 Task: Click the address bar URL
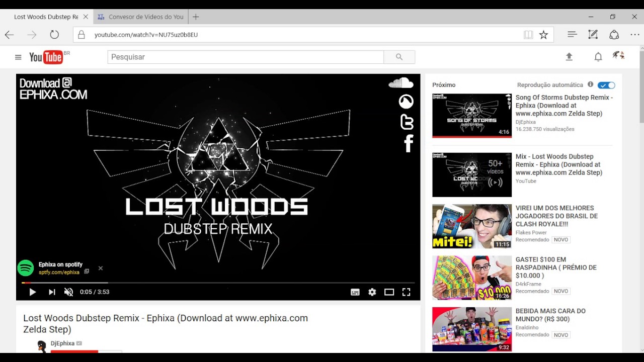[146, 35]
